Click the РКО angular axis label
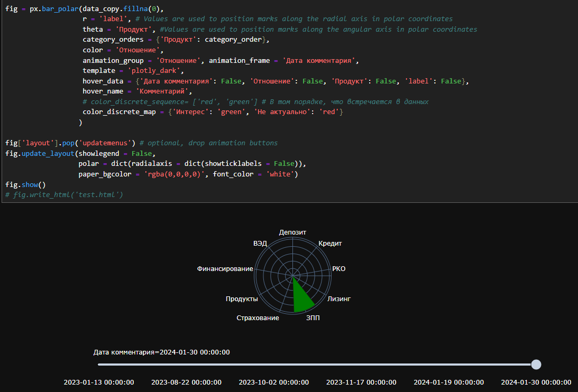Image resolution: width=578 pixels, height=392 pixels. click(338, 268)
